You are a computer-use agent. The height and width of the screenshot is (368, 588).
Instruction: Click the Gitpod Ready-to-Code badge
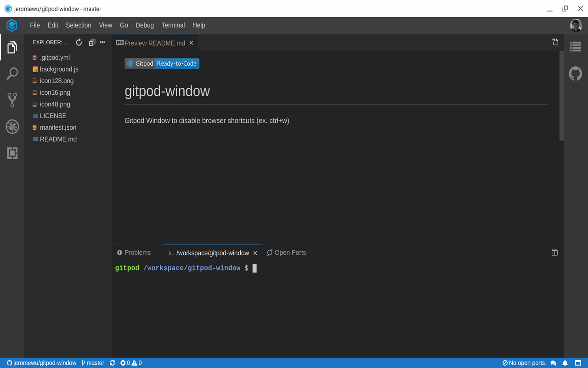[162, 63]
